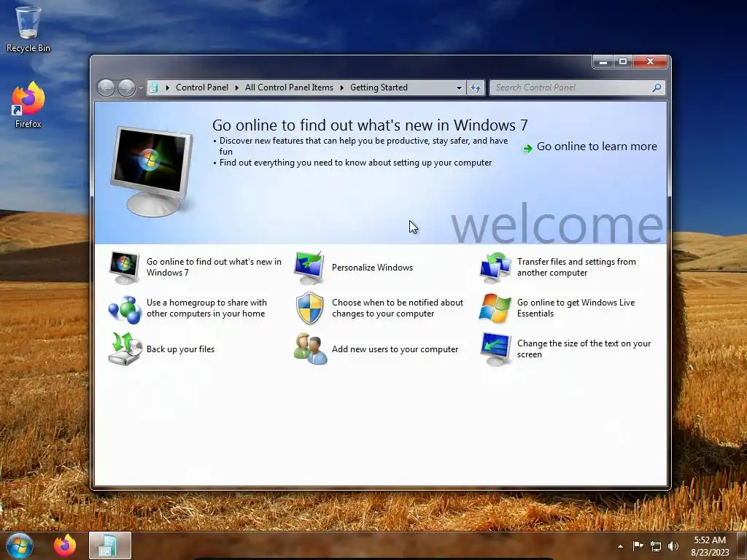Click the Windows Live Essentials flag icon
The width and height of the screenshot is (747, 560).
(x=495, y=308)
